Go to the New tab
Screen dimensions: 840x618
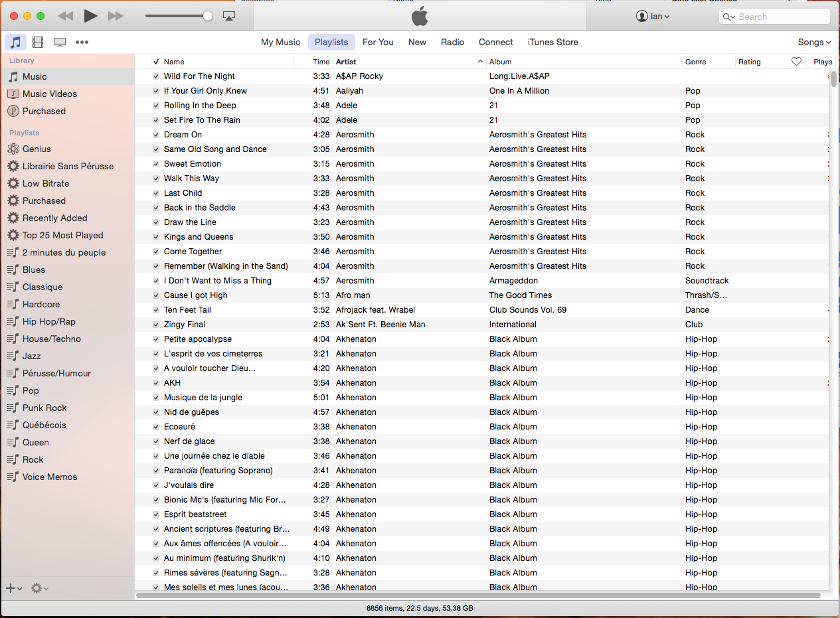tap(417, 42)
